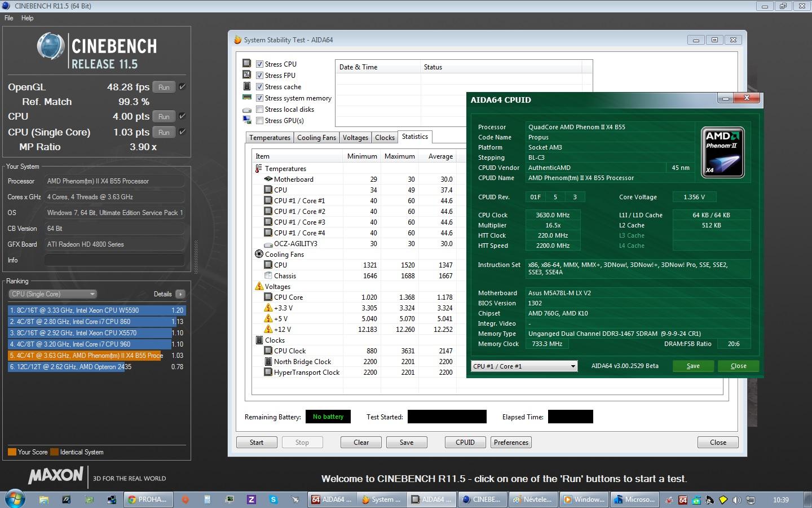812x508 pixels.
Task: Switch to Chrome PROHA taskbar button
Action: (x=147, y=500)
